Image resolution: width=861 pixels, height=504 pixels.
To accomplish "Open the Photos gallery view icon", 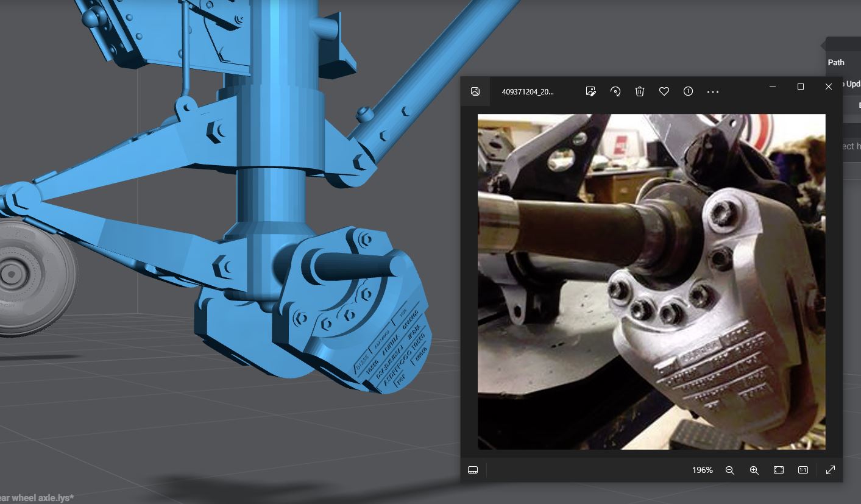I will coord(475,91).
